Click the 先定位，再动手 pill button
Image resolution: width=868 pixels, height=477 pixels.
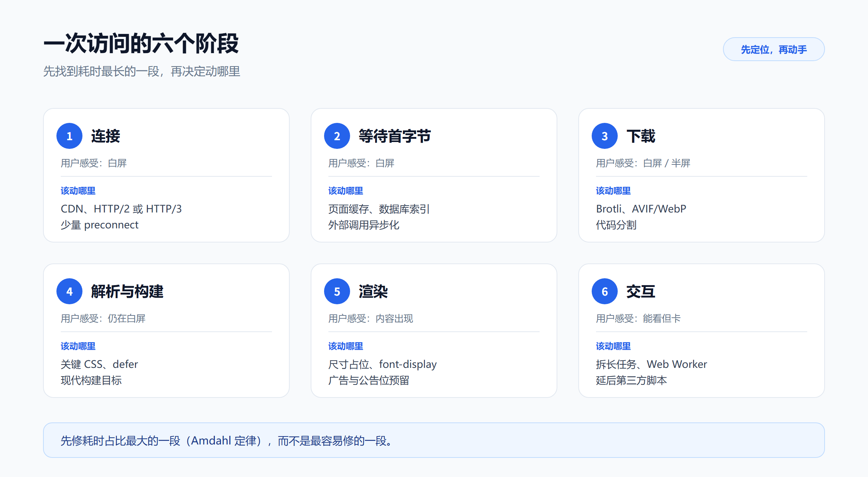(774, 49)
